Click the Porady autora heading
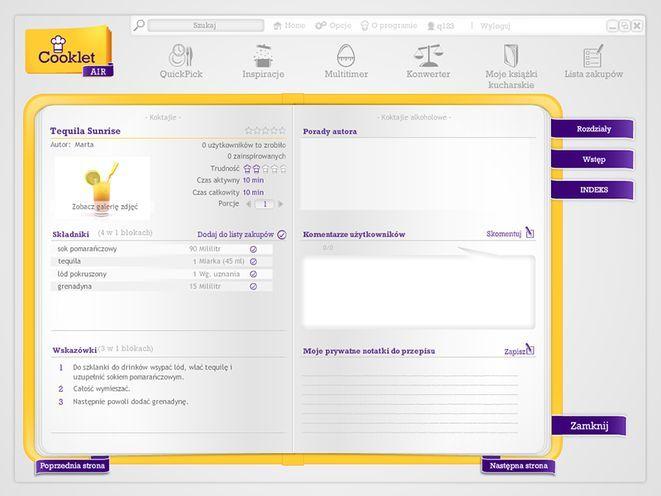Viewport: 661px width, 496px height. tap(330, 131)
